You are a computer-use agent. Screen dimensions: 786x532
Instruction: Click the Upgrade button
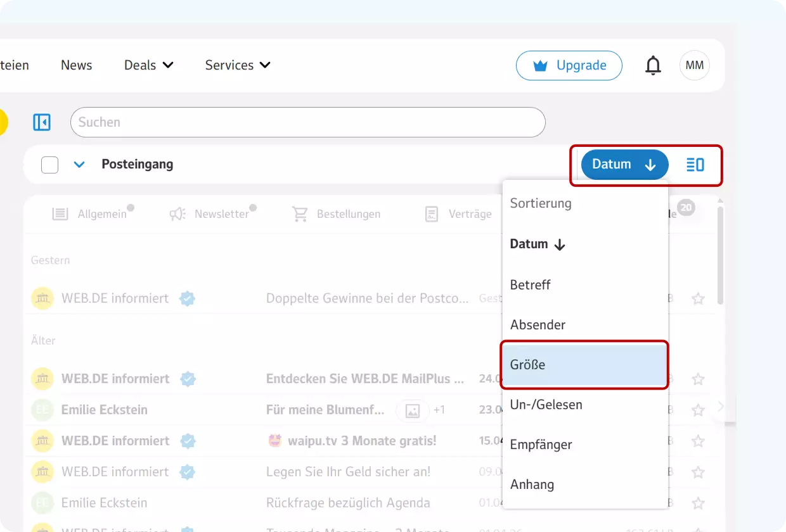pos(569,65)
